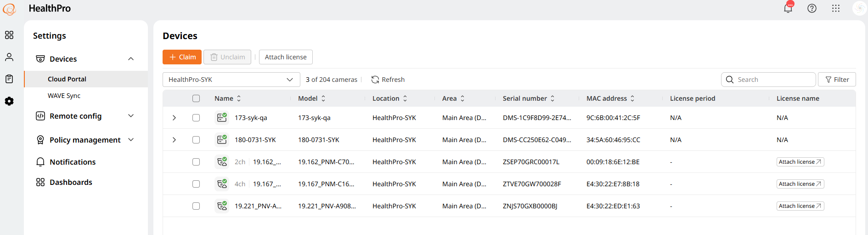Screen dimensions: 868x235
Task: Open the user profile icon in left rail
Action: (x=9, y=57)
